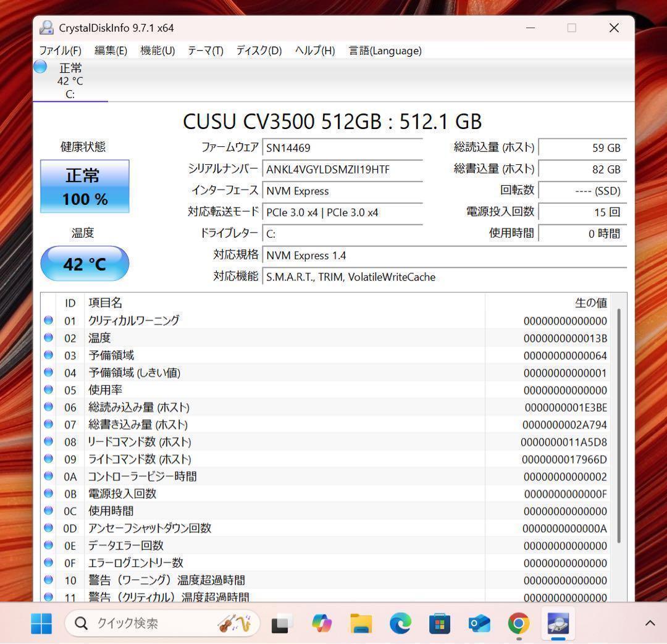Click the rotation rate value ---- (SSD)
The image size is (667, 644).
[582, 191]
